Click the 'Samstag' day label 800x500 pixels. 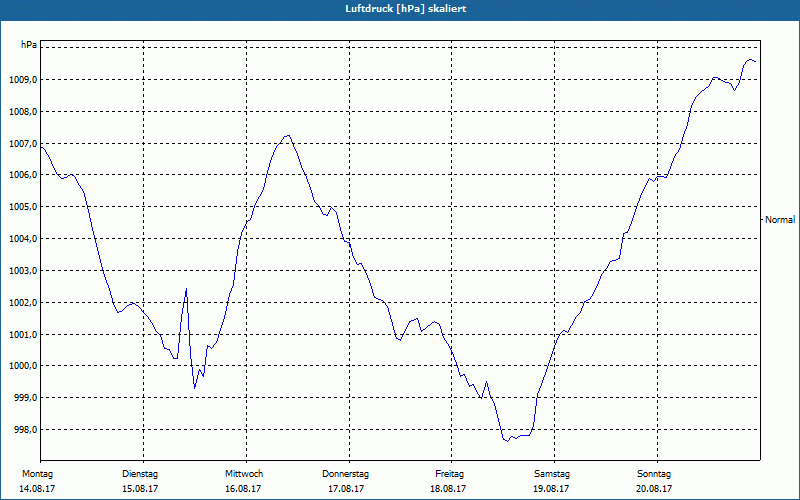552,474
